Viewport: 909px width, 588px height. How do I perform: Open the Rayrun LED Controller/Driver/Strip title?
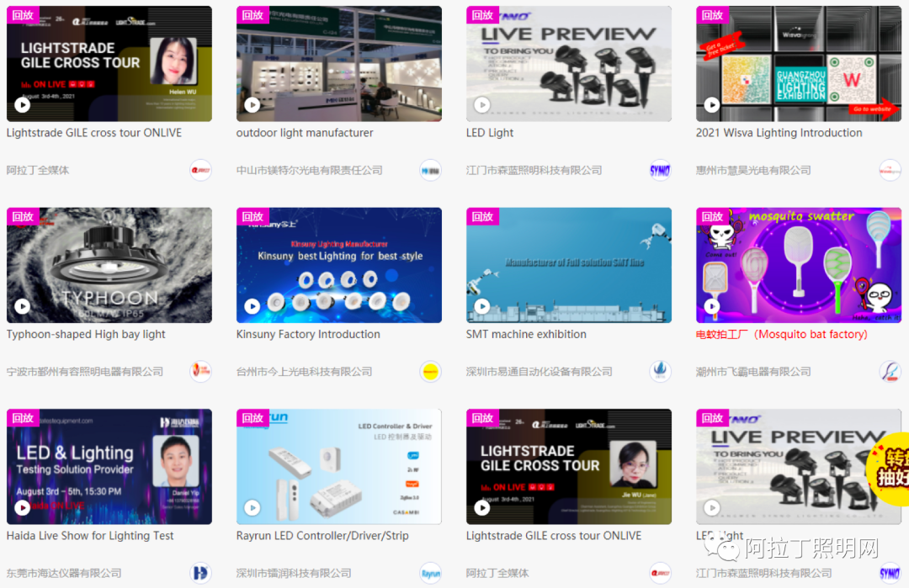click(322, 536)
